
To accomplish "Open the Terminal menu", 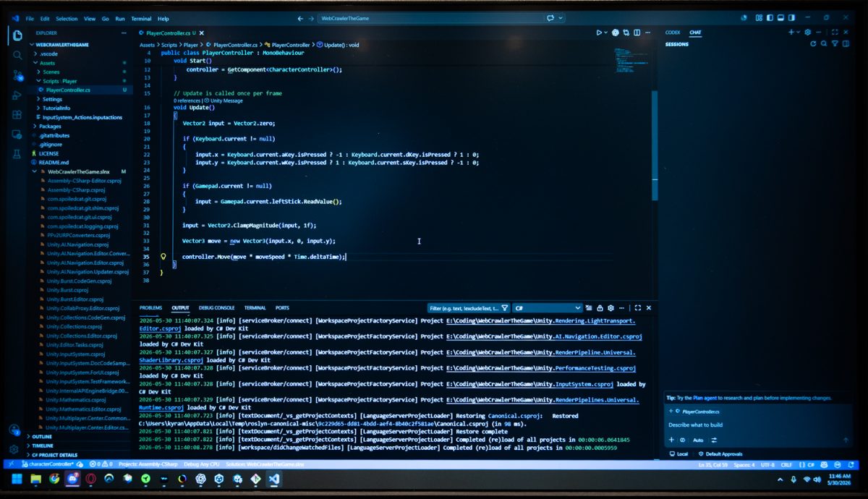I will (x=141, y=18).
